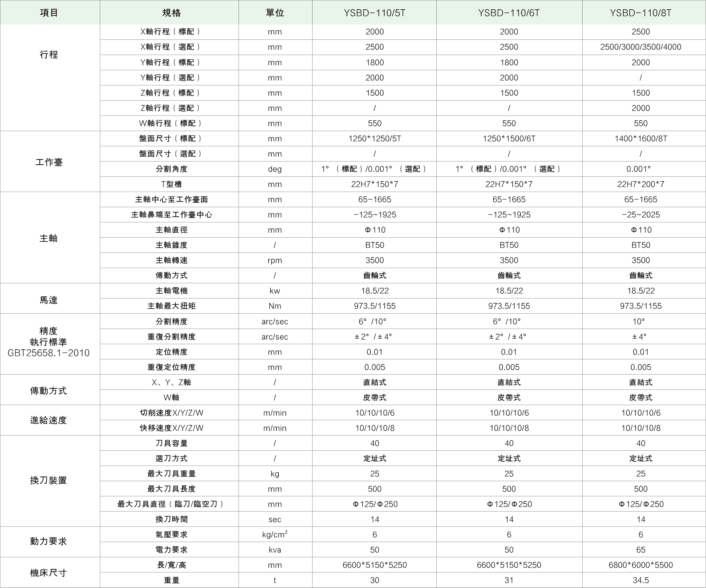Click the 工作臺 category cell
Image resolution: width=706 pixels, height=588 pixels.
click(x=49, y=162)
